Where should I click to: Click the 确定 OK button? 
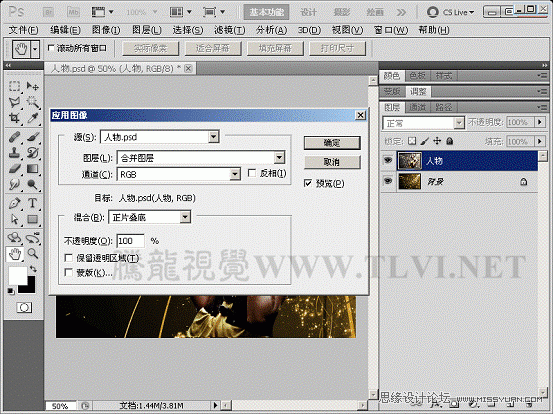(332, 143)
